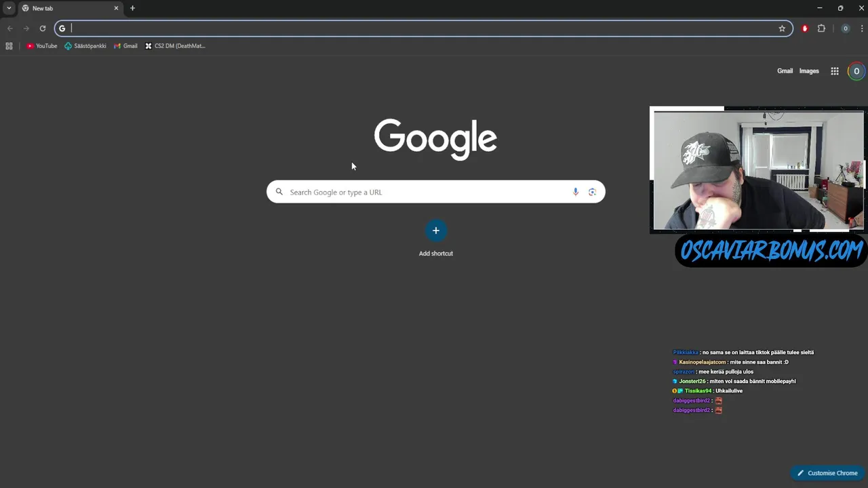Click chat message mee kerää pulloja ulos
This screenshot has width=868, height=488.
(726, 371)
